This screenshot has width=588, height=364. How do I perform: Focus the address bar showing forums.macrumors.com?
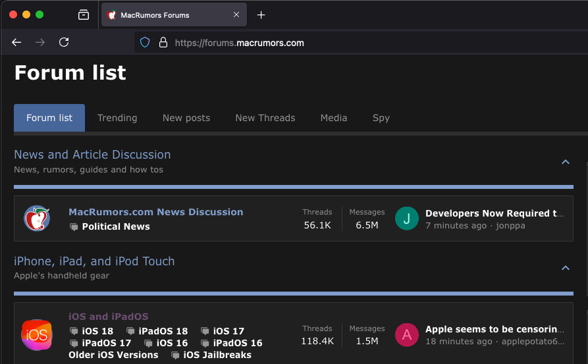click(x=361, y=42)
